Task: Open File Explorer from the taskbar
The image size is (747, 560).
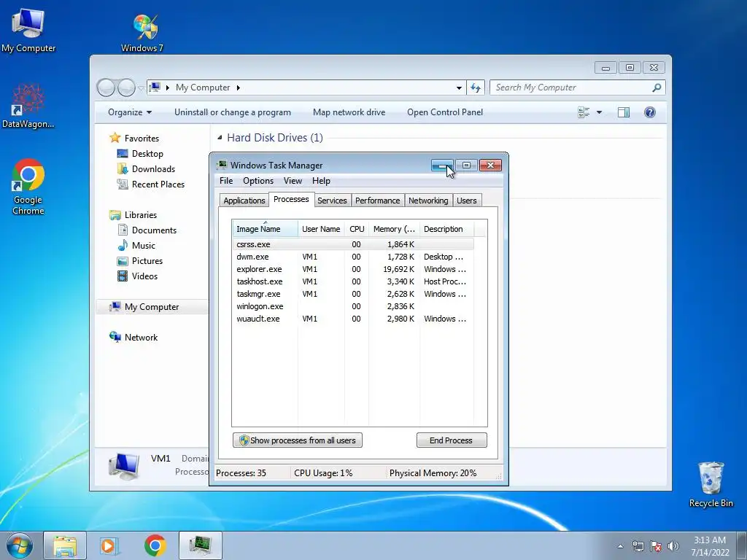Action: tap(65, 545)
